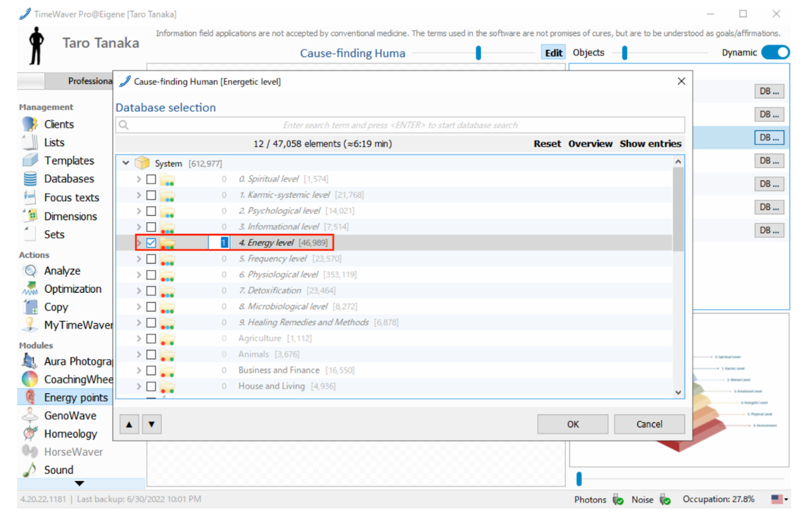Expand the Animals node
The width and height of the screenshot is (812, 521).
tap(139, 354)
